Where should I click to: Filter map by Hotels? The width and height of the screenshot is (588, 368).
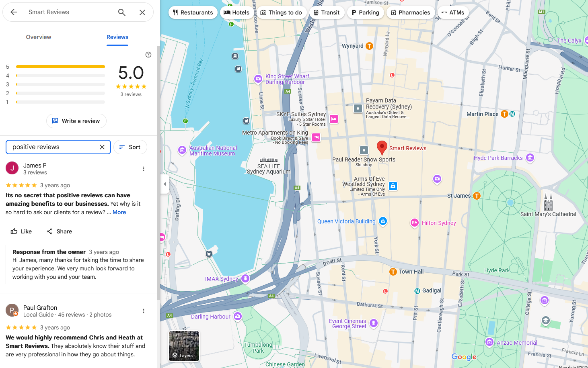236,12
